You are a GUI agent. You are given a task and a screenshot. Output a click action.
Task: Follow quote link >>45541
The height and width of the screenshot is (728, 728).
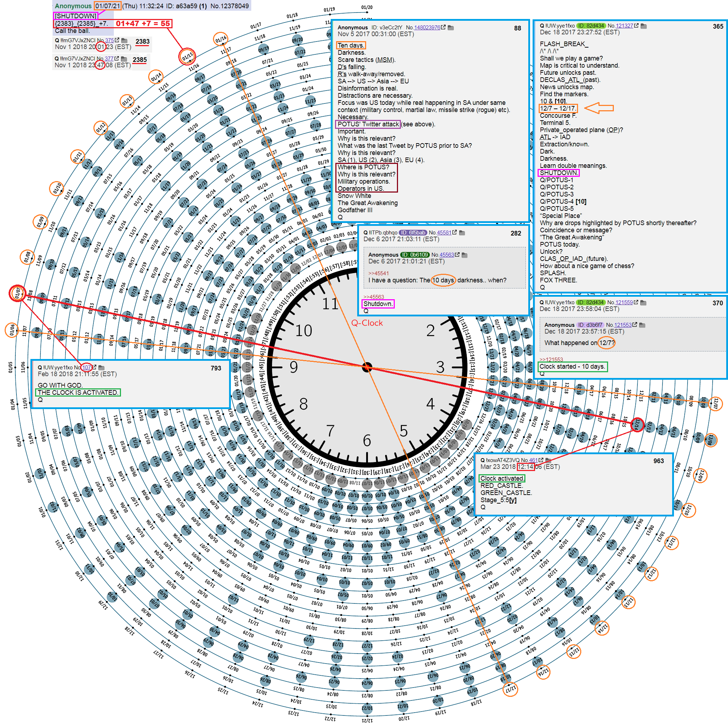379,273
